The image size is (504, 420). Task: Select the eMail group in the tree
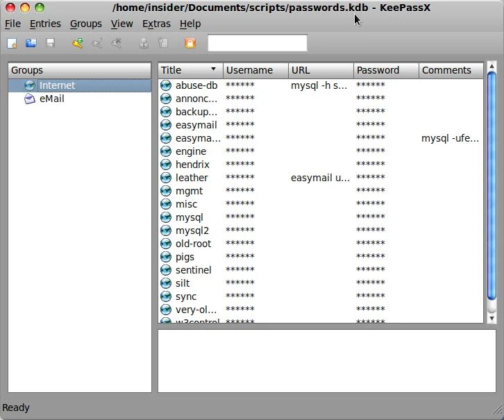pos(52,99)
